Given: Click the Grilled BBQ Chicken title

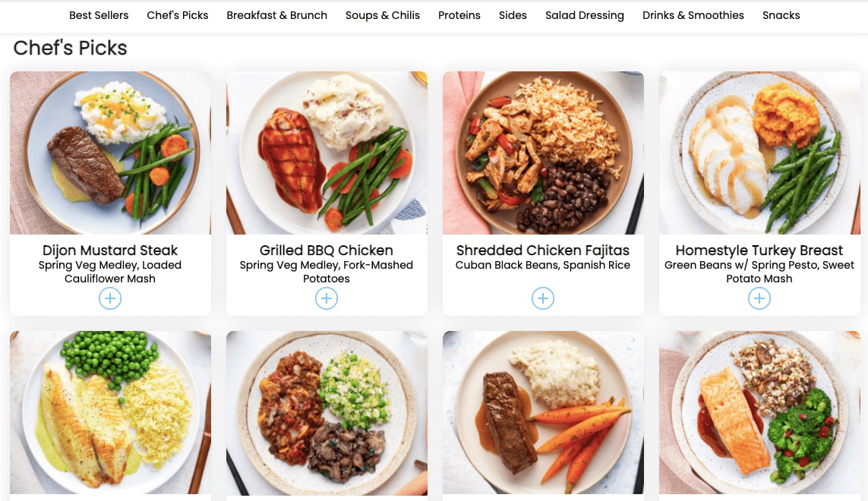Looking at the screenshot, I should tap(327, 250).
